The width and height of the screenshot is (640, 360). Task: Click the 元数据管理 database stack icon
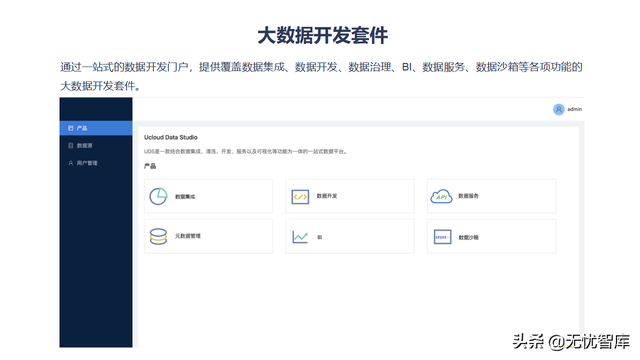coord(158,236)
